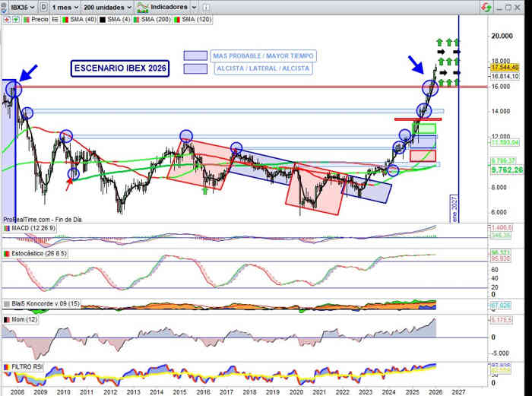Click the MACD indicator color icon
Image resolution: width=532 pixels, height=396 pixels.
click(6, 228)
